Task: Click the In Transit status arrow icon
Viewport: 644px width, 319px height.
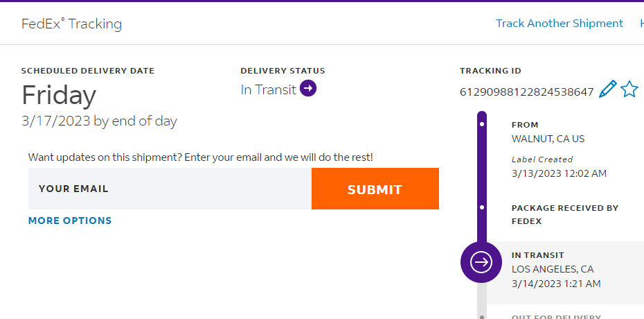Action: (x=308, y=89)
